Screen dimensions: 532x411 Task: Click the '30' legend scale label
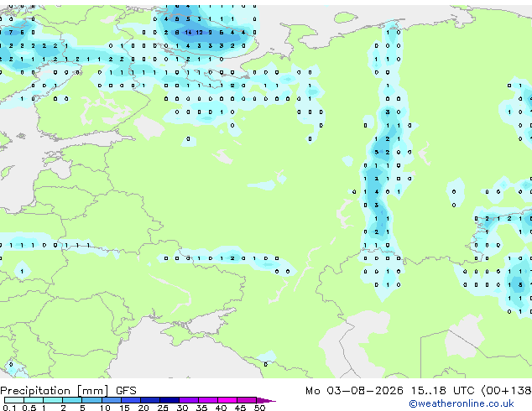click(182, 408)
